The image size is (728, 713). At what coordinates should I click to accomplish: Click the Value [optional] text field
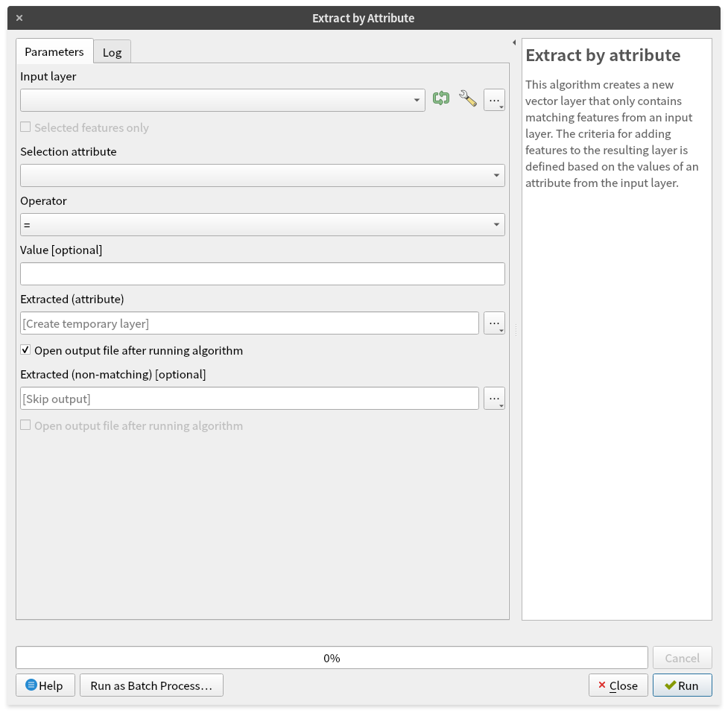[x=262, y=274]
